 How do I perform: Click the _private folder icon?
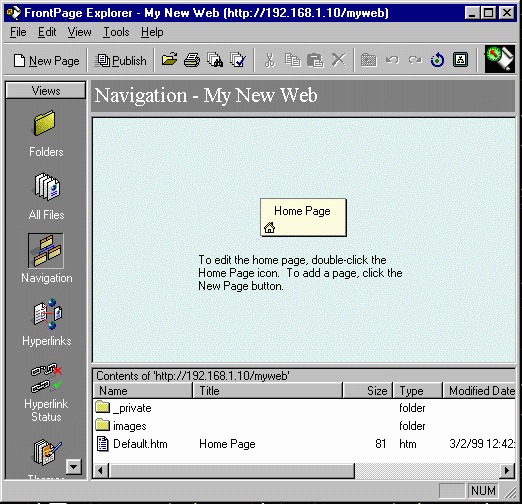tap(102, 407)
